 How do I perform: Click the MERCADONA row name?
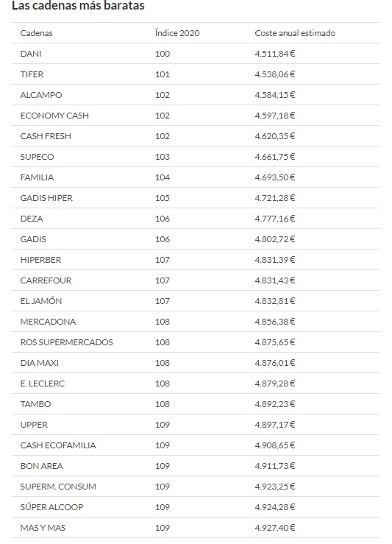point(48,322)
